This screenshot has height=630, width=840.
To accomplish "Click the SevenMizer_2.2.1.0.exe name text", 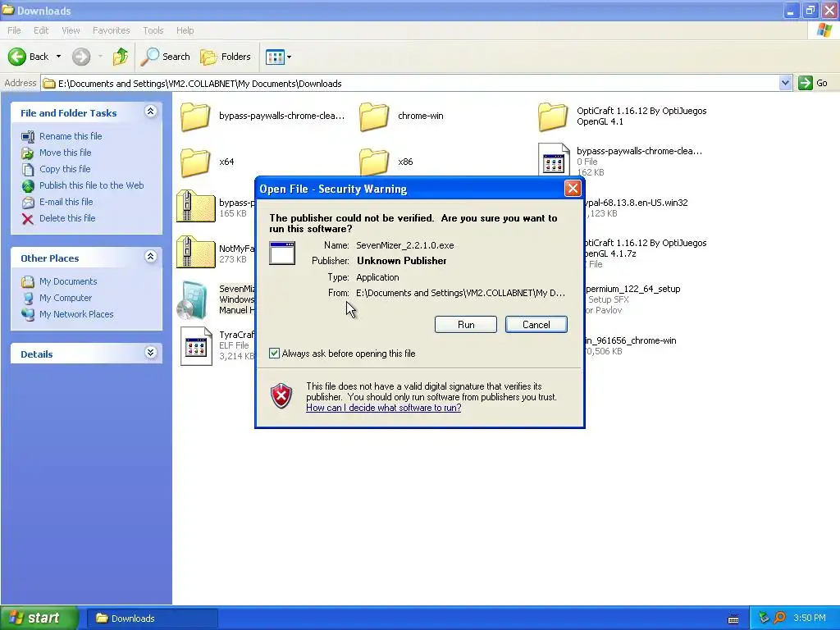I will 405,245.
